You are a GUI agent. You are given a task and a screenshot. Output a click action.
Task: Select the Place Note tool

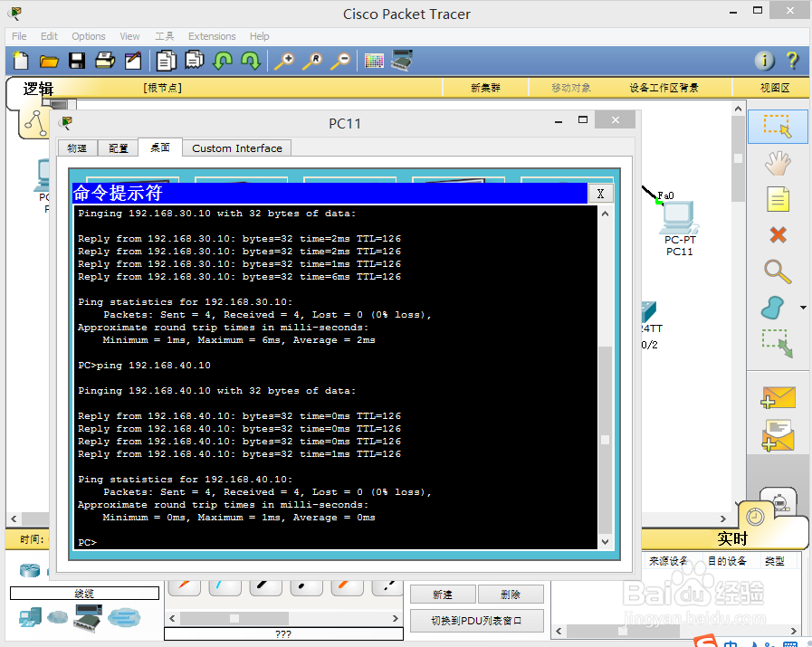[778, 199]
